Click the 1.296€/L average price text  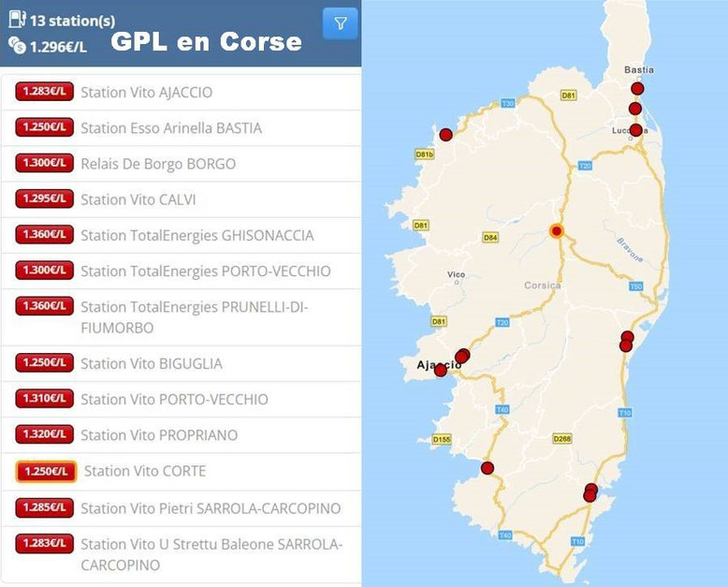click(59, 47)
